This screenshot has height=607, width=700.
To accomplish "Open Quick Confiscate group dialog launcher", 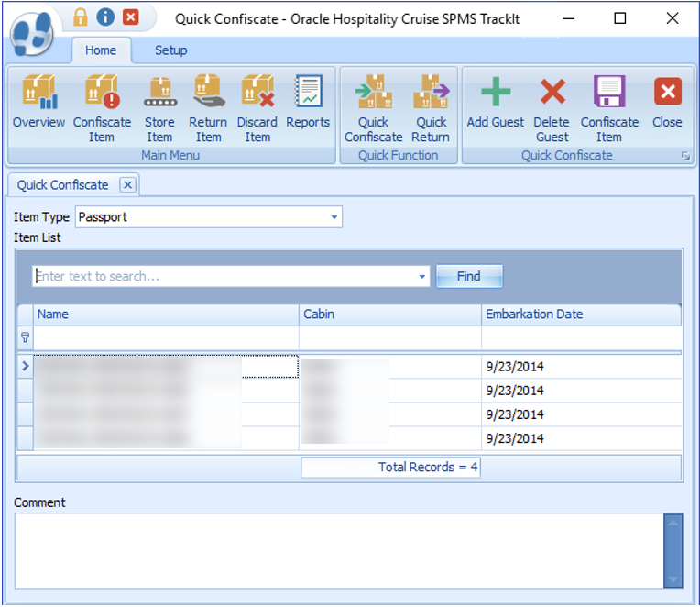I will pos(685,156).
